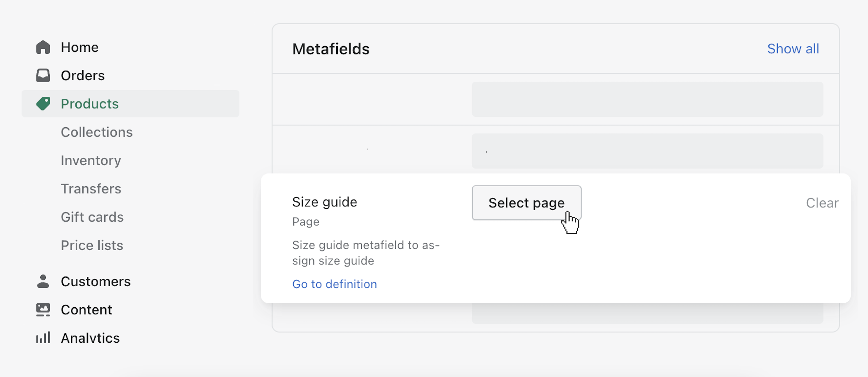Click the Home icon in sidebar

click(x=44, y=47)
